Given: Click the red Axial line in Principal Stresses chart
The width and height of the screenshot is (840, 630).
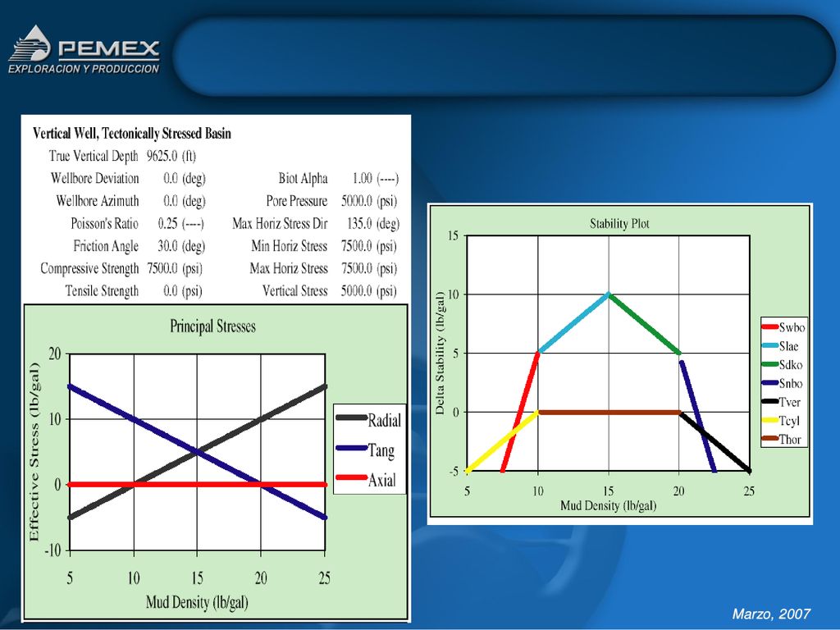Looking at the screenshot, I should (197, 484).
